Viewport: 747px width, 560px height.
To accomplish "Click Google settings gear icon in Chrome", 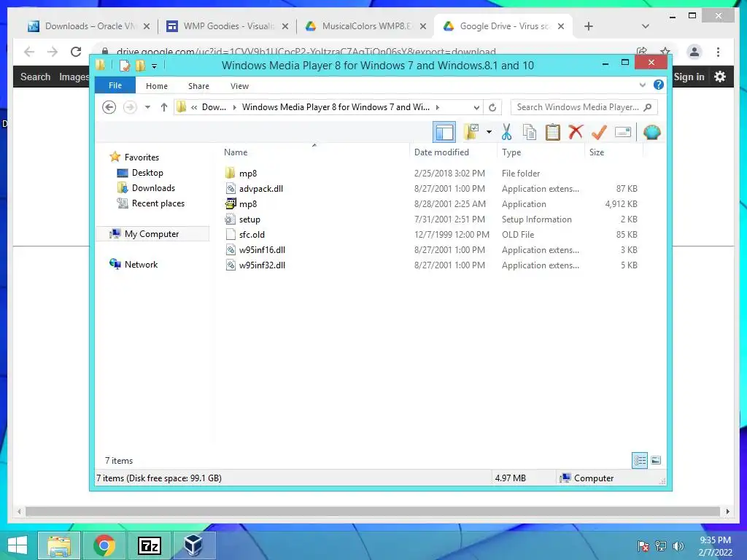I will pyautogui.click(x=720, y=76).
